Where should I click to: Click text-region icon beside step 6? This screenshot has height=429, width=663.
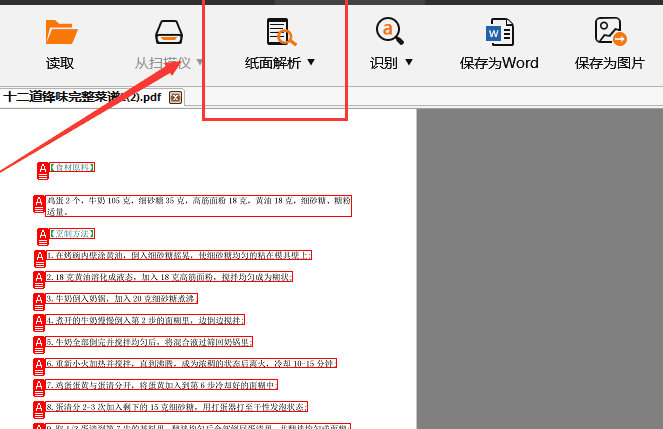click(x=39, y=367)
